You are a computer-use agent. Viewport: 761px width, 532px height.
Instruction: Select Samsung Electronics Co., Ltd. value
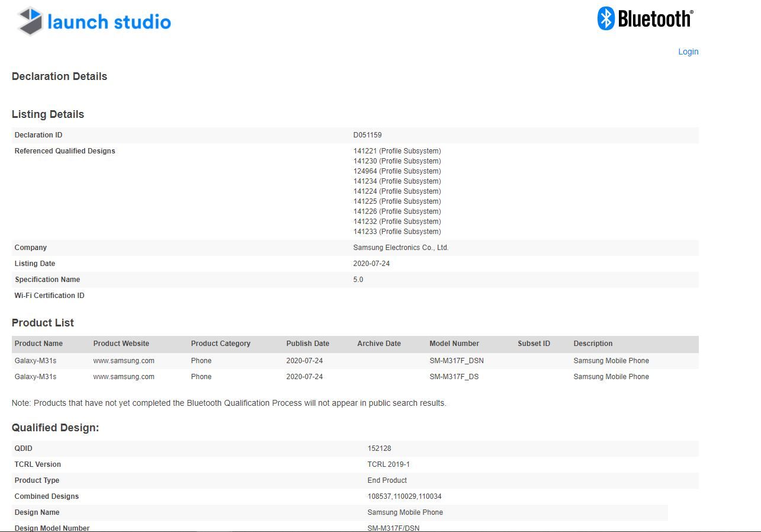401,248
